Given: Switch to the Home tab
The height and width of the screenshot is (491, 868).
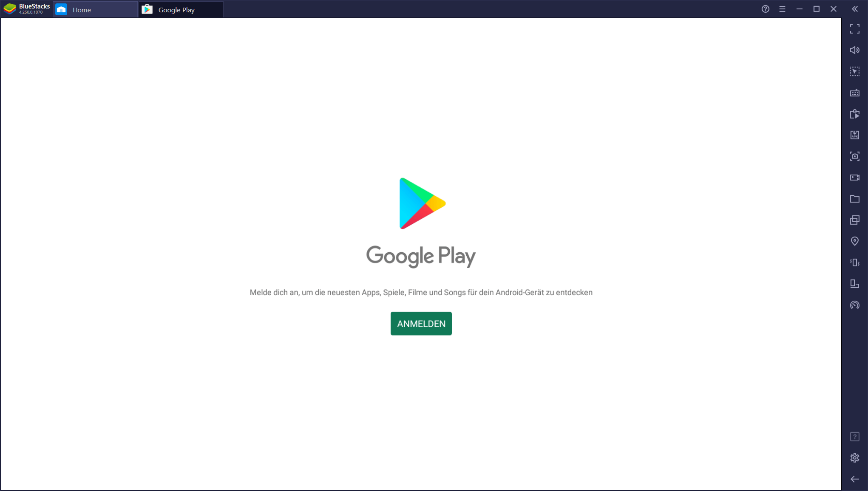Looking at the screenshot, I should (x=96, y=9).
